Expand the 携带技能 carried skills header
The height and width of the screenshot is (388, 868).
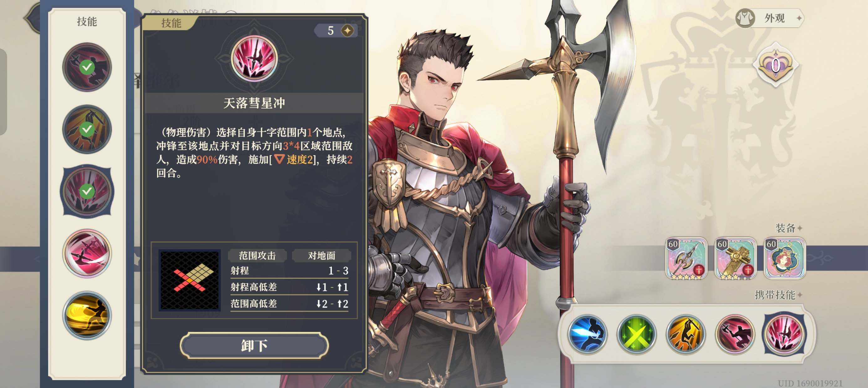778,295
